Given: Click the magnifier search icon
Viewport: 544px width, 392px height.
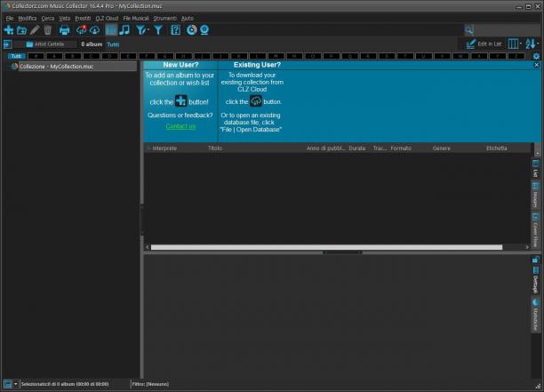Looking at the screenshot, I should (x=468, y=30).
